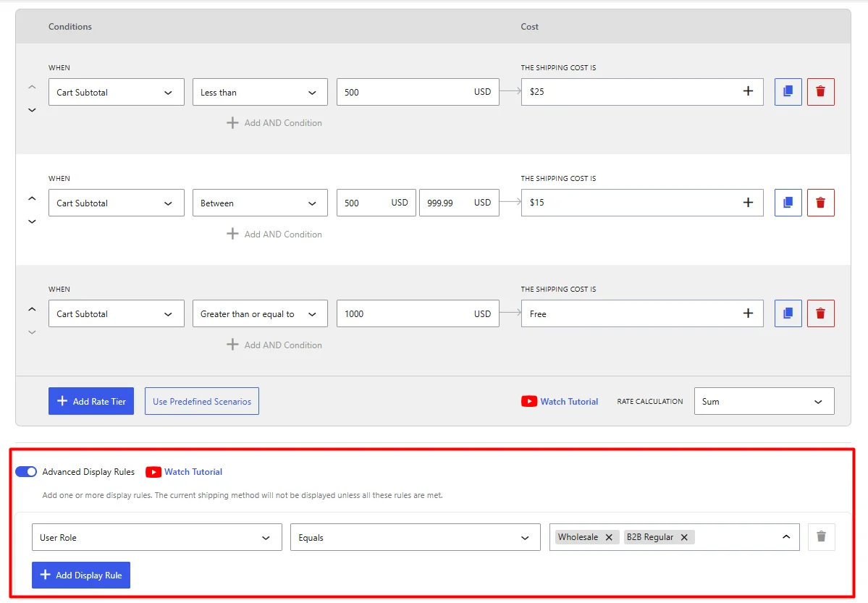Open Watch Tutorial link for Advanced Display Rules
Viewport: 868px width, 603px height.
pyautogui.click(x=193, y=472)
